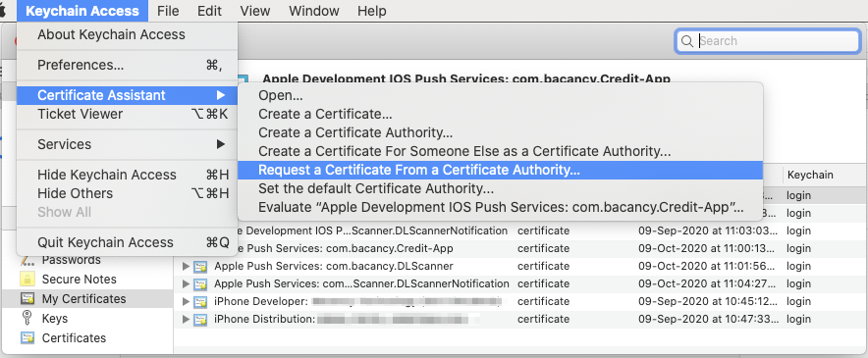Click the Search field
Viewport: 868px width, 358px height.
tap(767, 41)
